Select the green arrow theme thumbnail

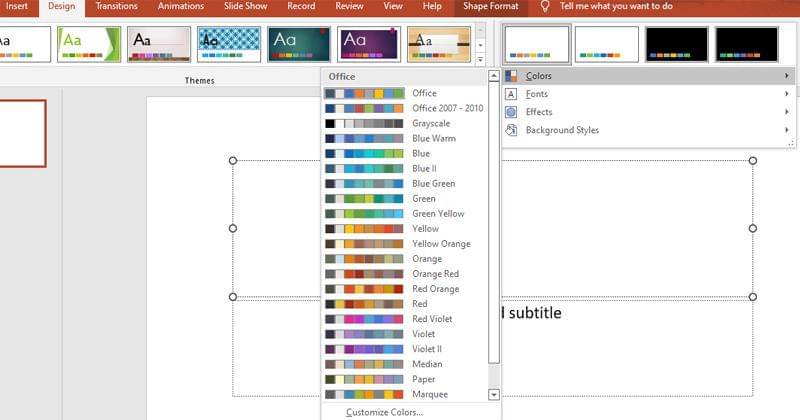(x=88, y=43)
